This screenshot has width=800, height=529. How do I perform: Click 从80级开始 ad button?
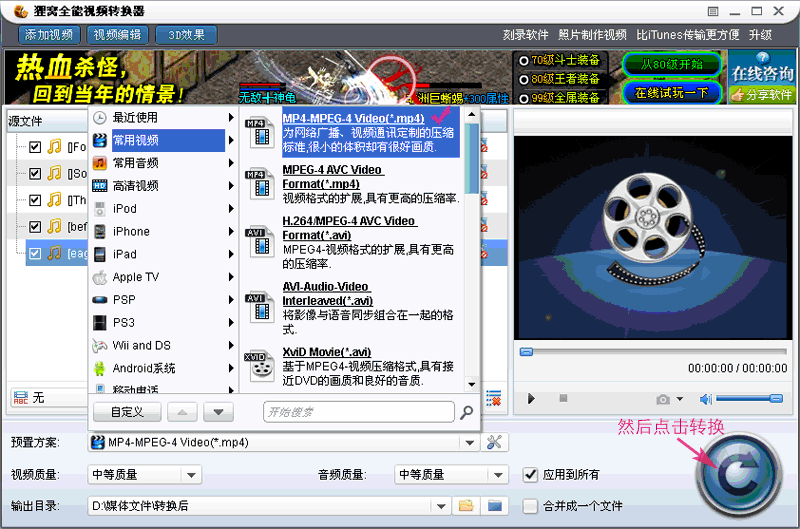(672, 64)
